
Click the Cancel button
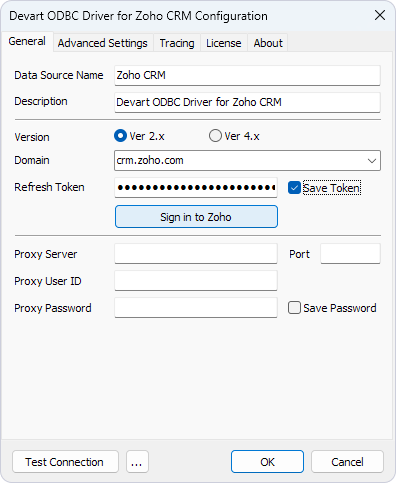[347, 462]
